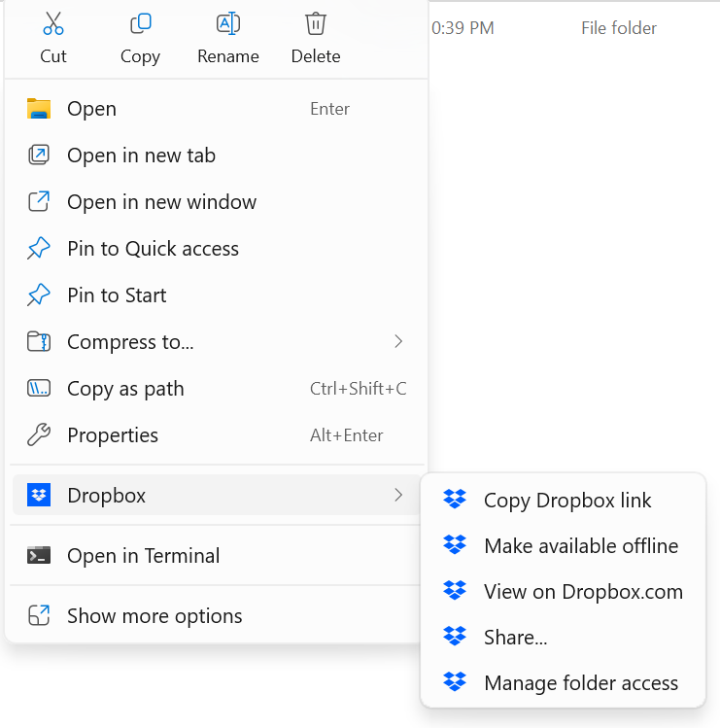The width and height of the screenshot is (720, 728).
Task: Open View on Dropbox.com
Action: point(583,592)
